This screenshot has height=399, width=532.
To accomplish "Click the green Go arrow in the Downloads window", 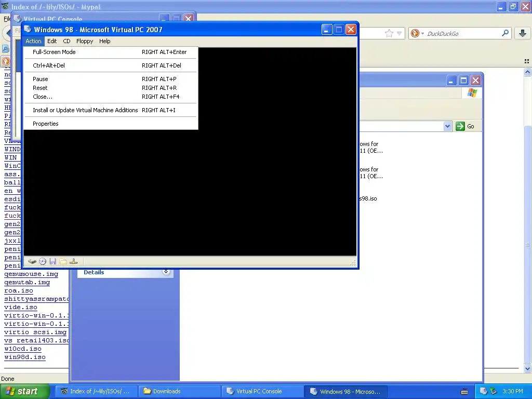I will (460, 126).
